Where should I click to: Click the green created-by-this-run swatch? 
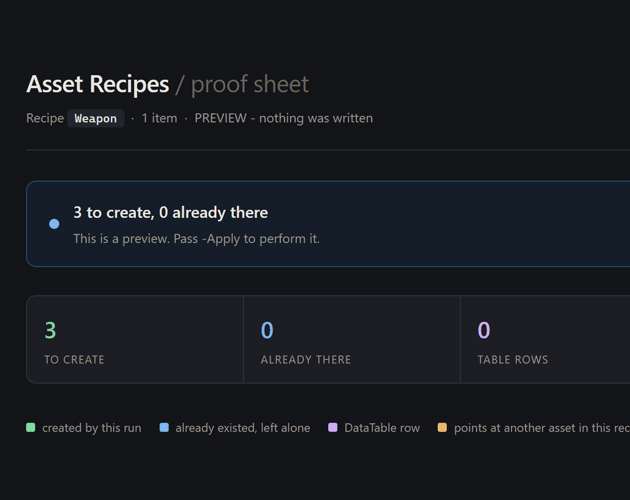pyautogui.click(x=31, y=427)
